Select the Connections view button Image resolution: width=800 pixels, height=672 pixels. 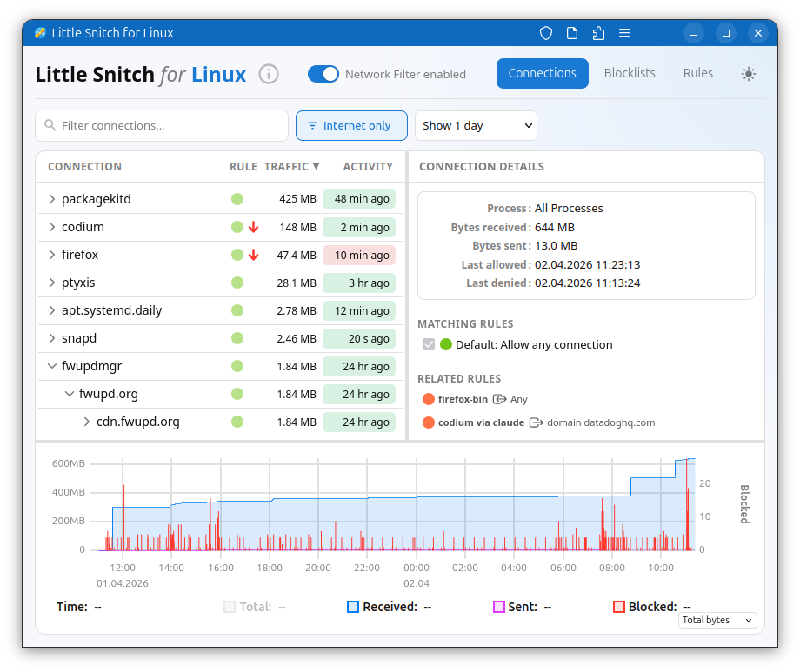[542, 73]
